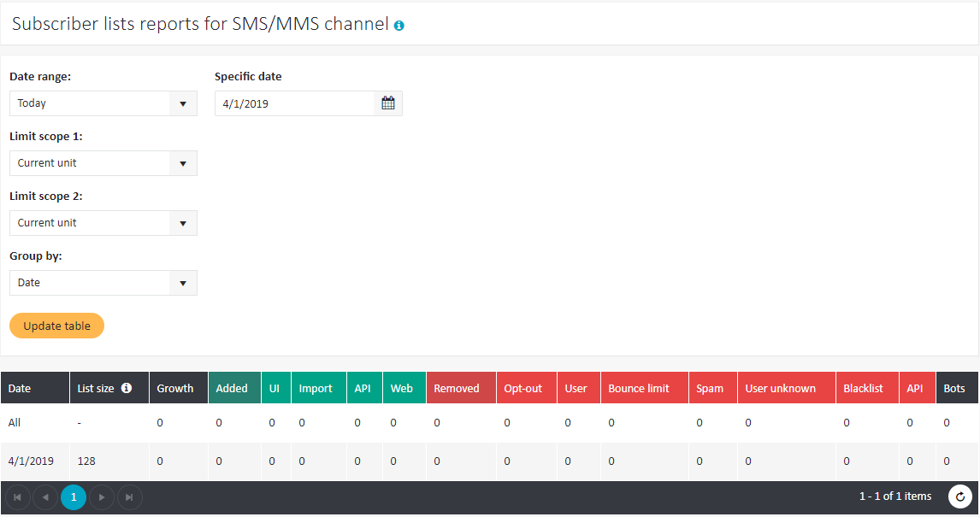Go to the first page of results
Viewport: 980px width, 517px height.
[18, 496]
